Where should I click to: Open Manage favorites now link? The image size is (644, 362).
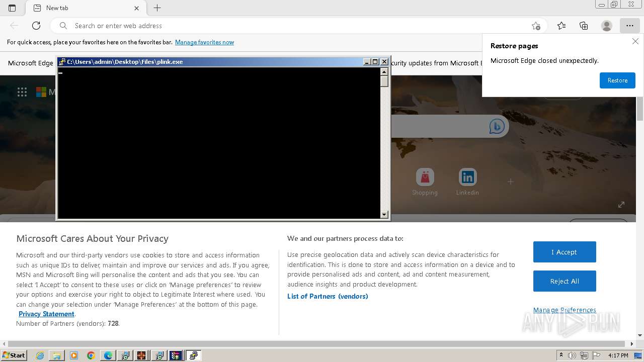click(204, 42)
